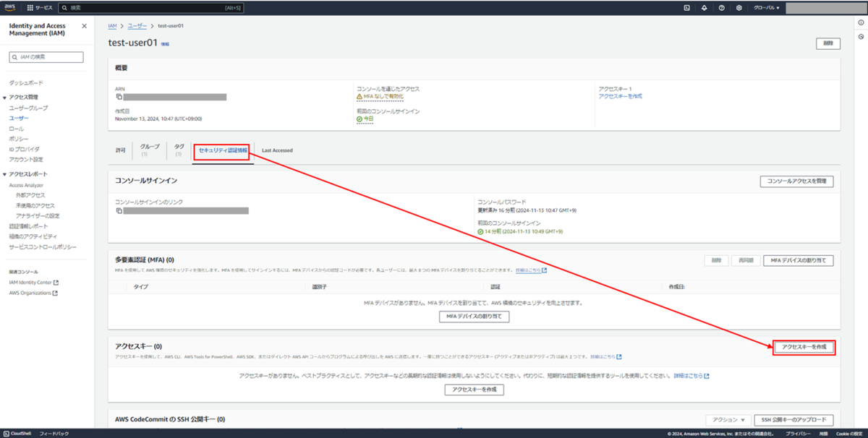The height and width of the screenshot is (438, 868).
Task: Click フィードバック in the footer
Action: [x=54, y=434]
